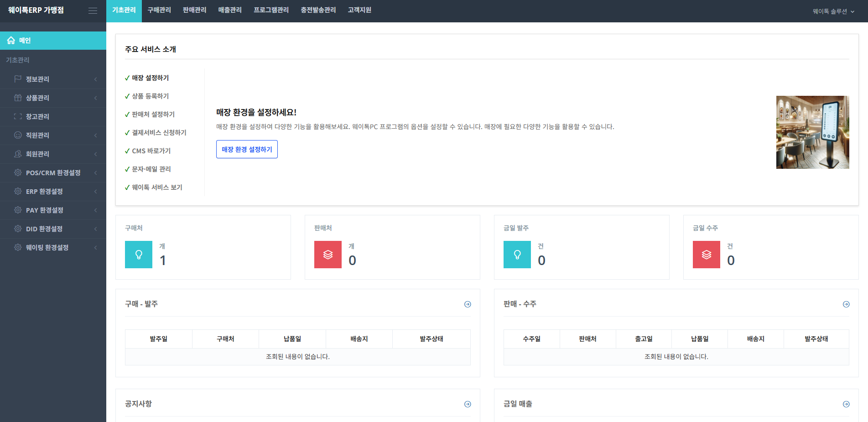The image size is (868, 422).
Task: Open the 웨이톡 솔루션 dropdown at top right
Action: pos(833,11)
